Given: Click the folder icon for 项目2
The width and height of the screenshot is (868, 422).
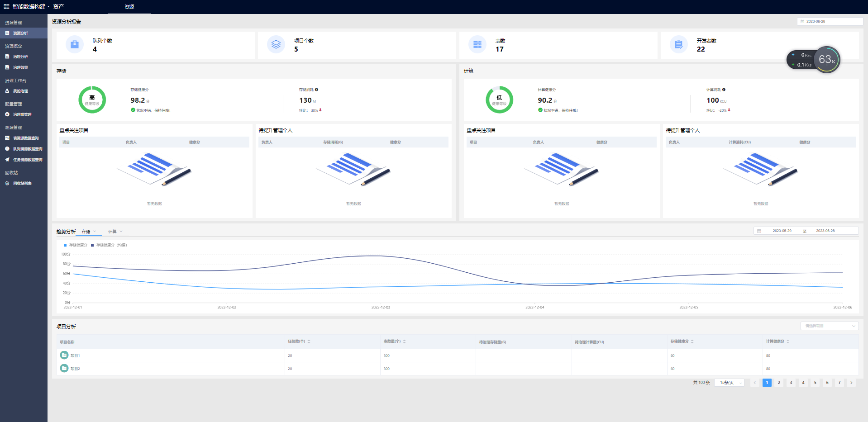Looking at the screenshot, I should 64,368.
